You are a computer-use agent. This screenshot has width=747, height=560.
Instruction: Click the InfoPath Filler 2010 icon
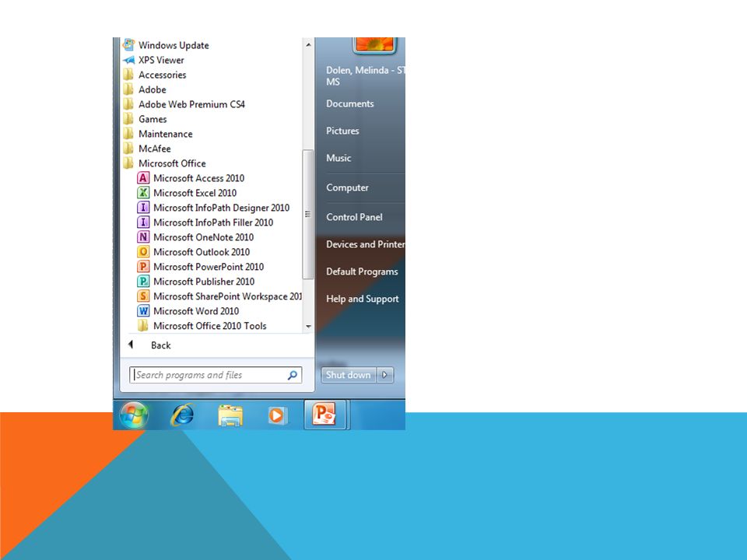click(x=143, y=222)
